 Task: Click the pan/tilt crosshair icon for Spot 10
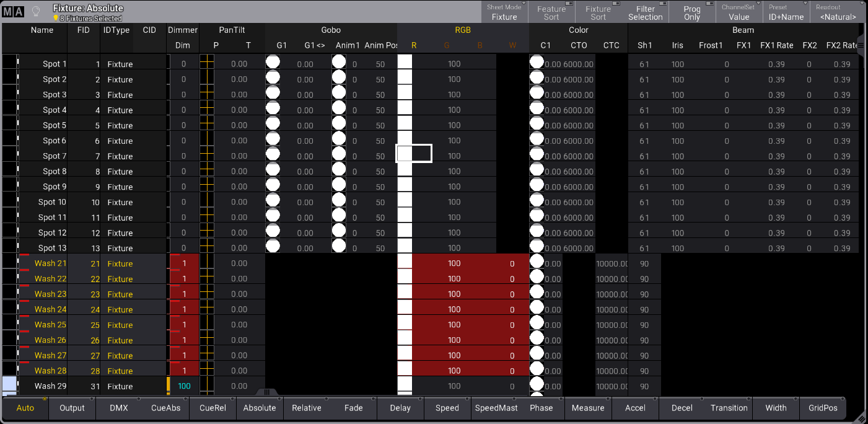[207, 202]
